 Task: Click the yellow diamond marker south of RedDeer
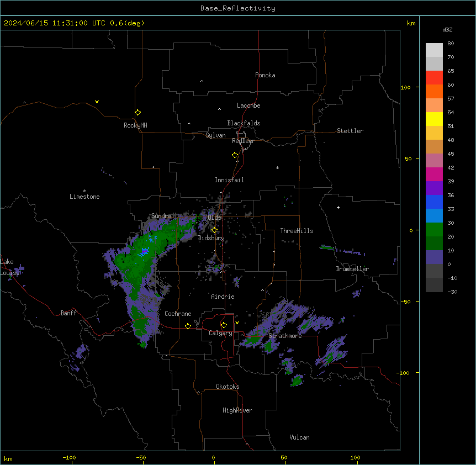point(235,155)
